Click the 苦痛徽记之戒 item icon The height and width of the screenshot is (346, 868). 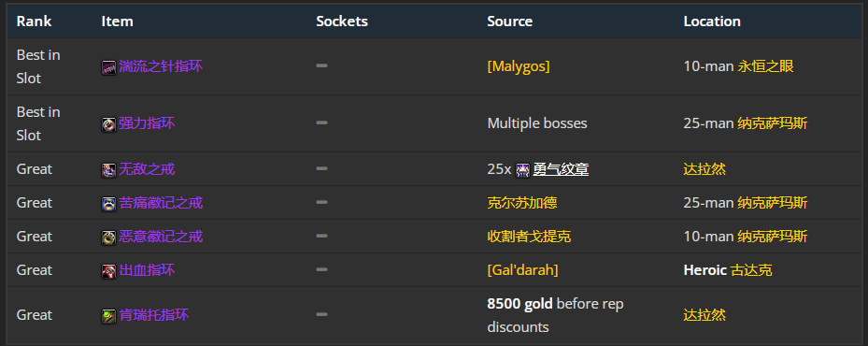[x=108, y=204]
